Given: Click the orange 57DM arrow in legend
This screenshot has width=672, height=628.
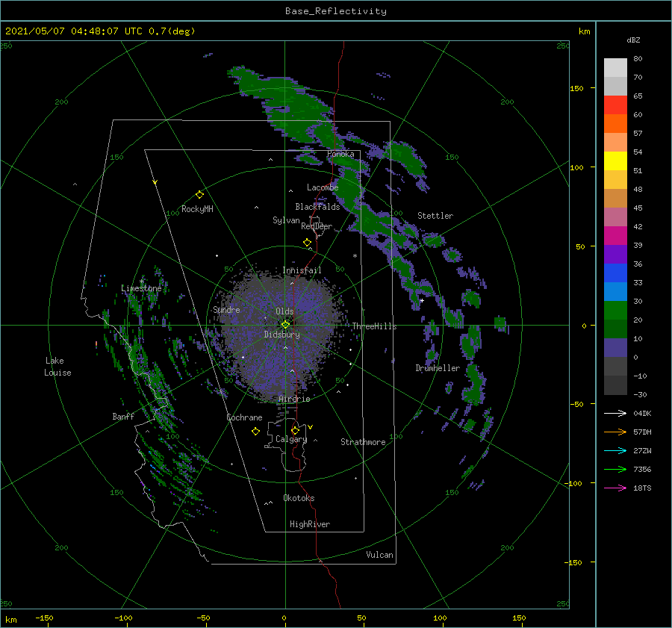Looking at the screenshot, I should click(615, 432).
